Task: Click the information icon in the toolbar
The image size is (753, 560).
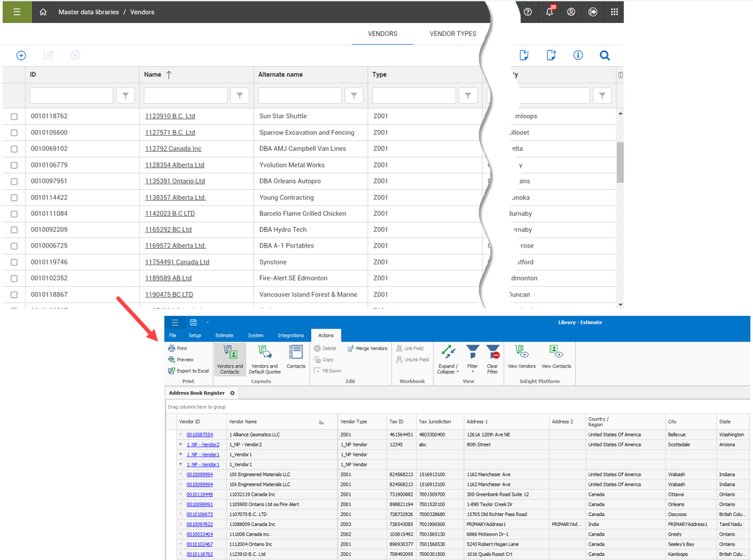Action: pyautogui.click(x=578, y=55)
